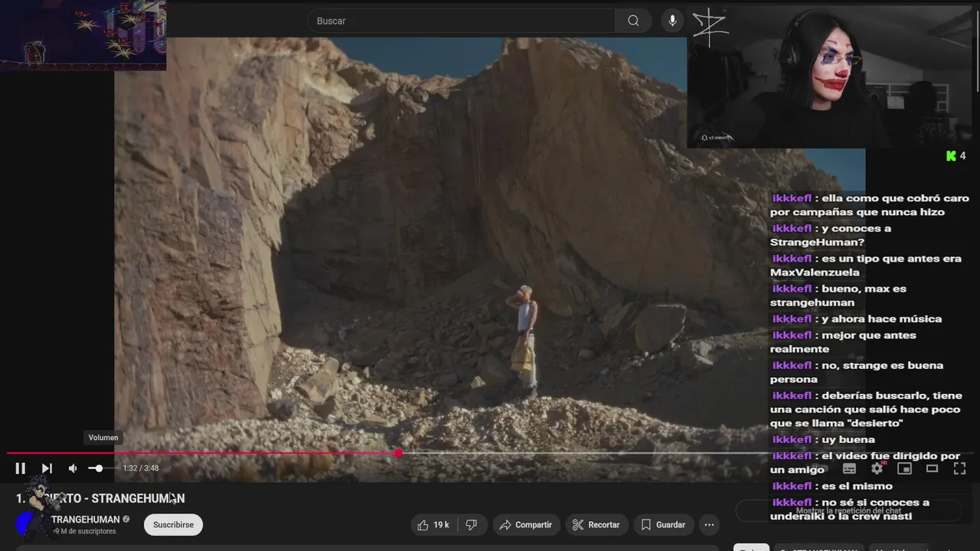Switch to miniplayer mode
The height and width of the screenshot is (551, 980).
904,468
